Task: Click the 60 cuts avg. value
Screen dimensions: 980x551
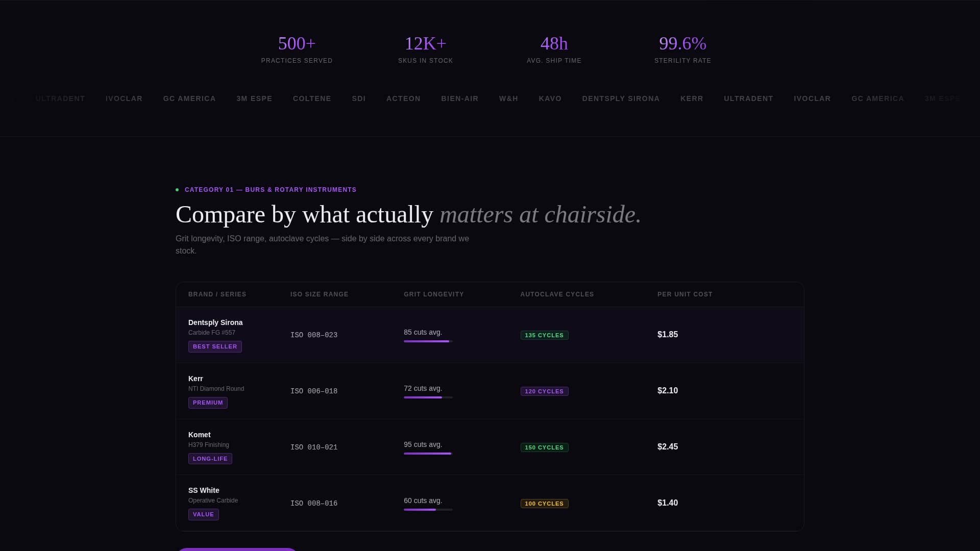Action: [423, 500]
